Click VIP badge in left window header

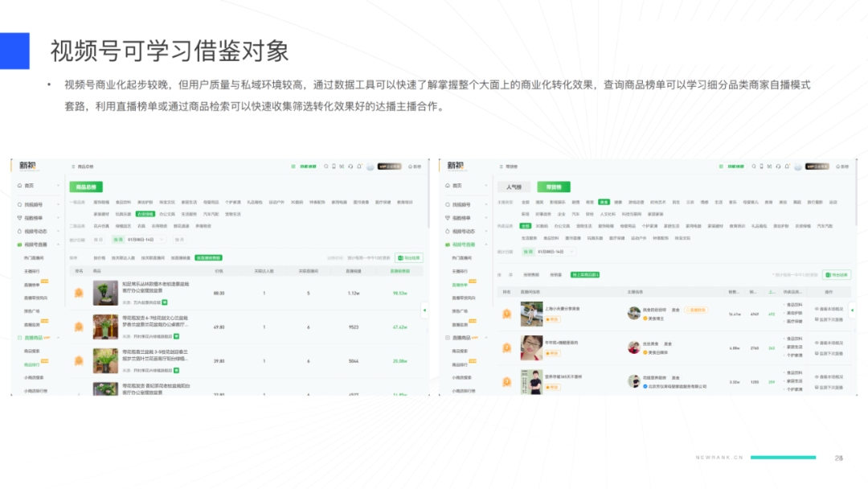389,166
